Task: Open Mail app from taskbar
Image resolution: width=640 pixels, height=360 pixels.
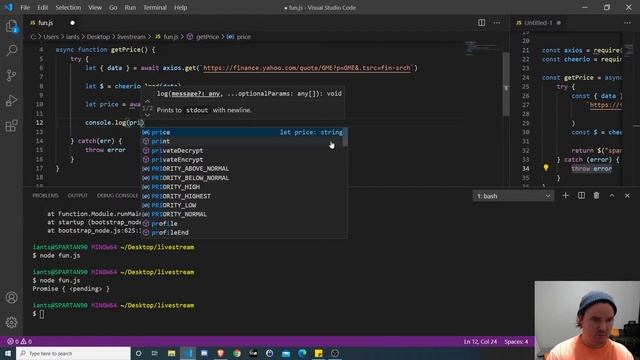Action: click(286, 353)
